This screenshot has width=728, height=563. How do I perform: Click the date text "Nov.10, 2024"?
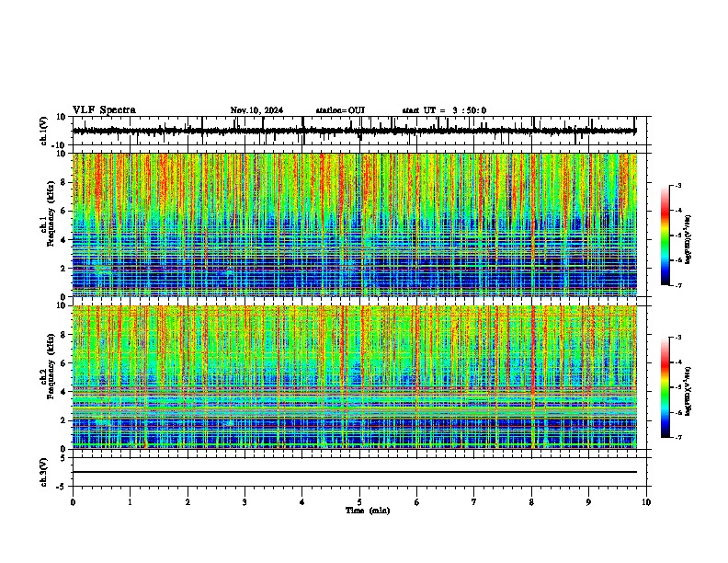[x=256, y=110]
